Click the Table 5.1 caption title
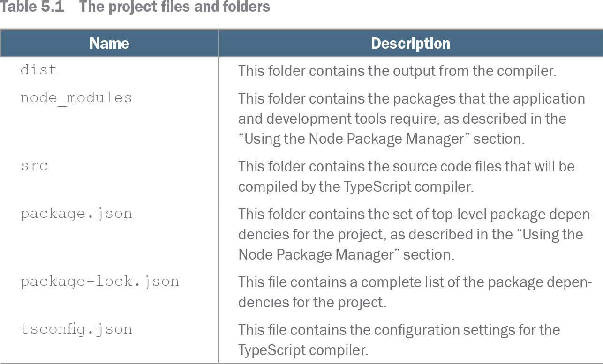The width and height of the screenshot is (603, 364). [x=135, y=7]
